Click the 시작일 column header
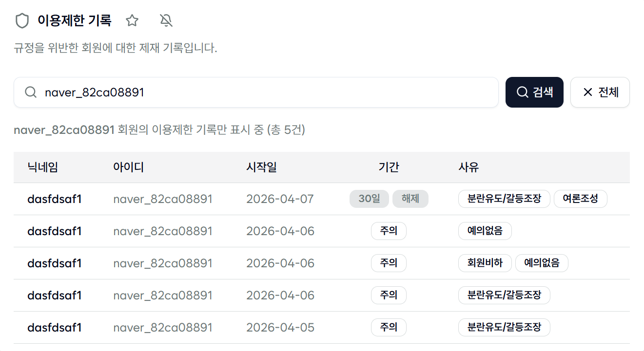 tap(262, 167)
